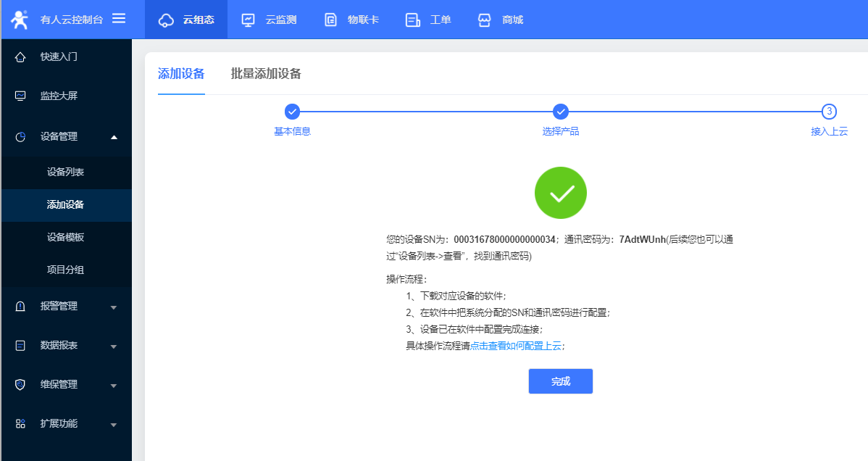Image resolution: width=868 pixels, height=461 pixels.
Task: Click the 基本信息 step checkmark
Action: tap(292, 112)
